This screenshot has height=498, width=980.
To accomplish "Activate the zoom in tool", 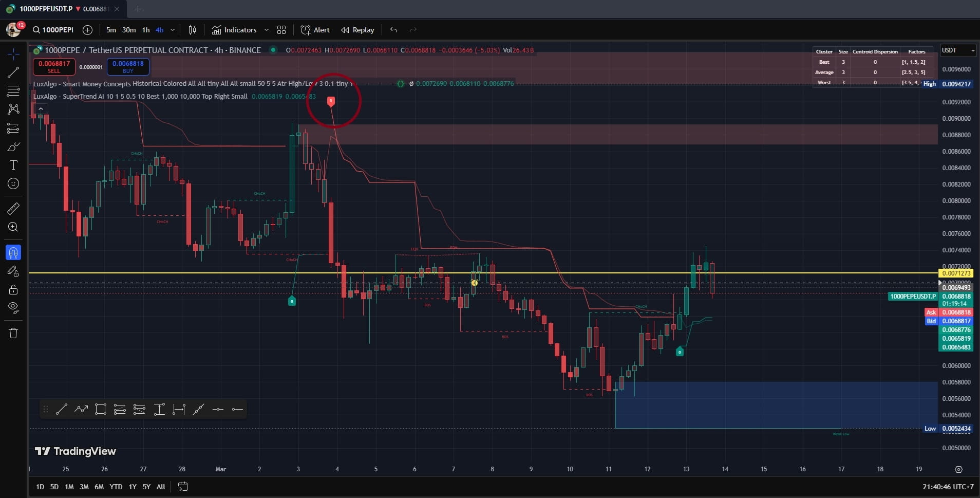I will (13, 227).
